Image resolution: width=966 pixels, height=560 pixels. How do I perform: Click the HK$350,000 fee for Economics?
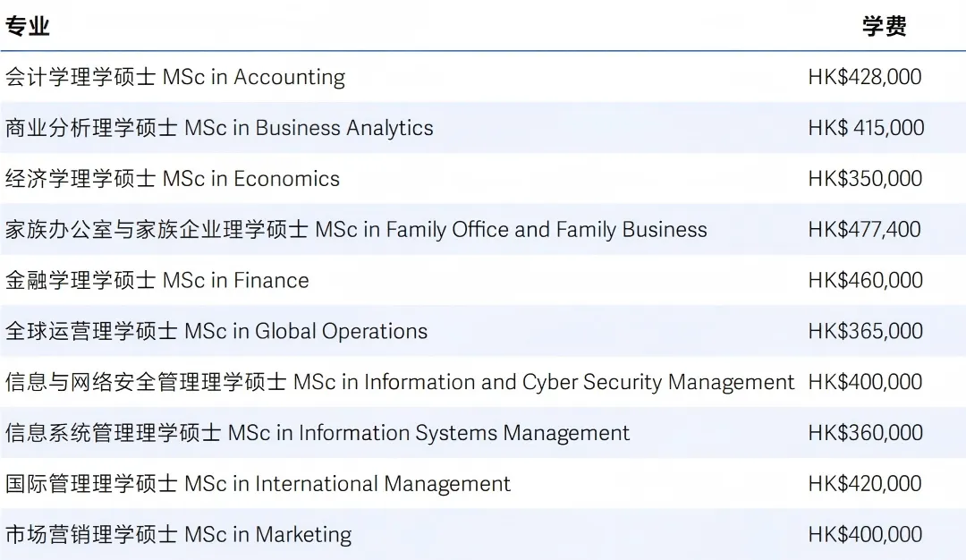click(865, 179)
